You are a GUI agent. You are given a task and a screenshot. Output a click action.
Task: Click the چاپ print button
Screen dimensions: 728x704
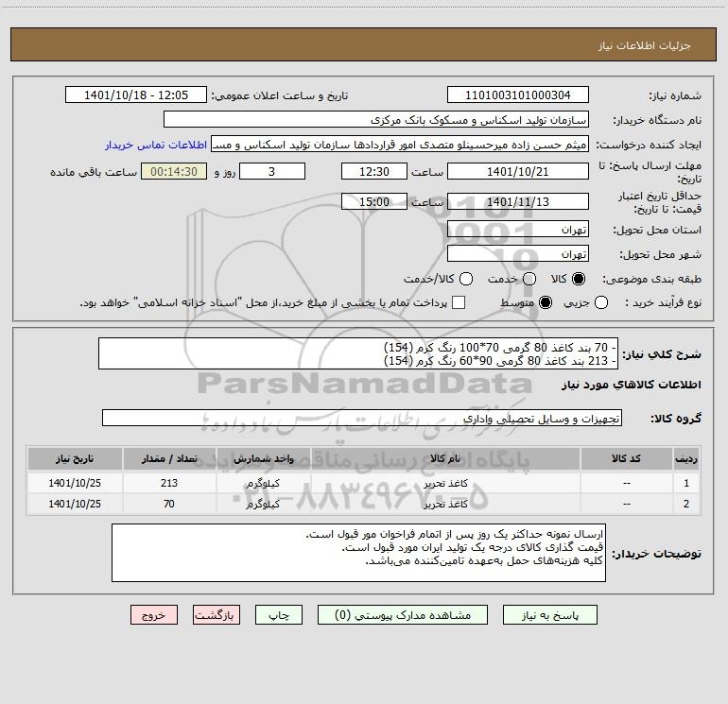coord(279,615)
